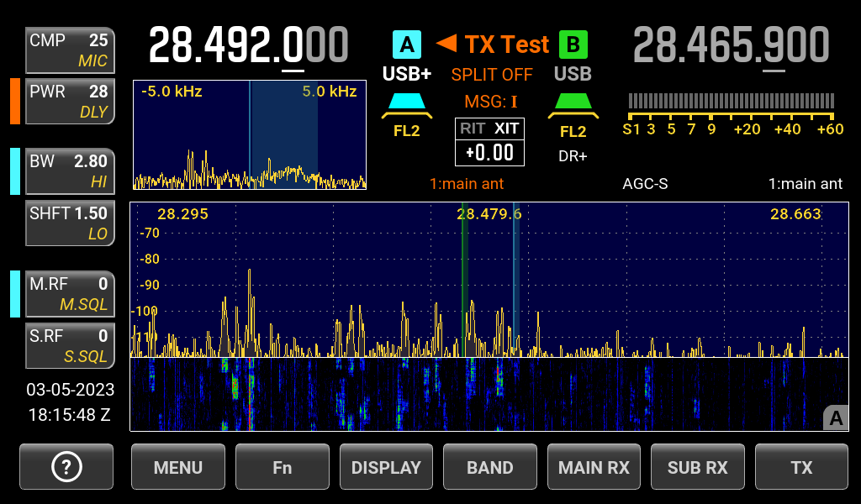The image size is (861, 504).
Task: Open the AGC-S setting selector
Action: tap(645, 184)
